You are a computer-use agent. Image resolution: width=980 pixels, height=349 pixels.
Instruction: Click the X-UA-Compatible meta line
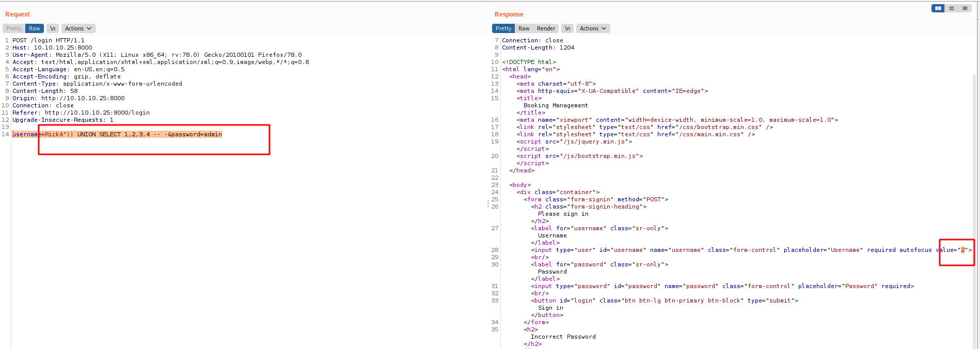612,91
